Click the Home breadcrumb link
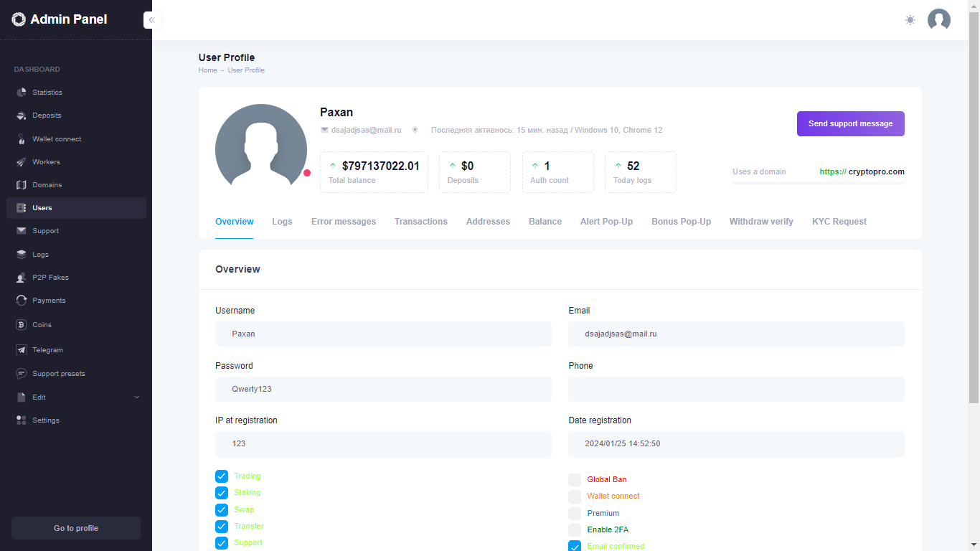Viewport: 980px width, 551px height. pos(207,70)
